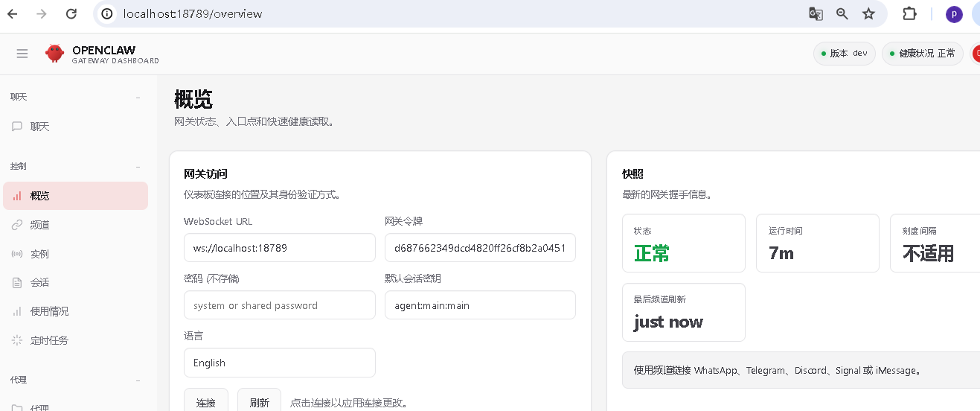Open the browser extensions puzzle icon
Screen dimensions: 980x411
(909, 13)
